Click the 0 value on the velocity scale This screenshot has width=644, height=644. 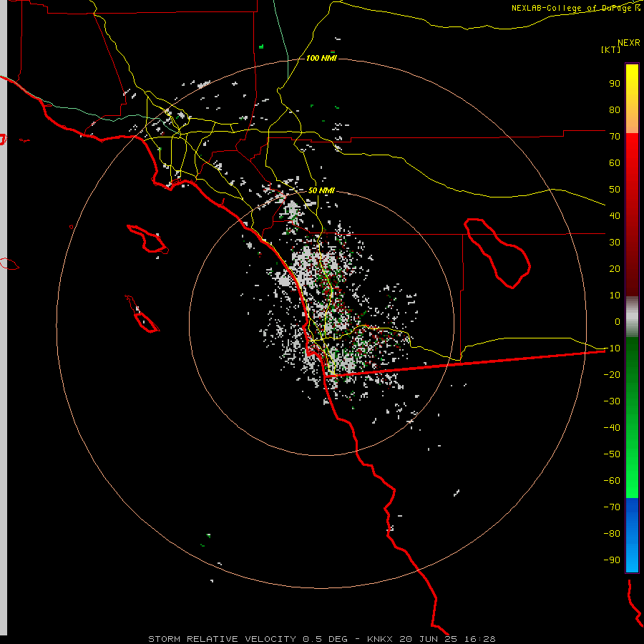tap(618, 322)
